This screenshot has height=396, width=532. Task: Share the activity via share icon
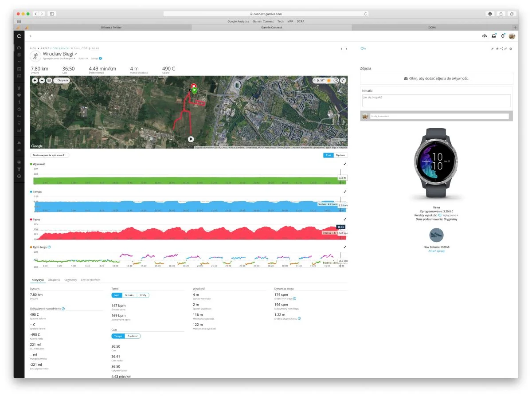tap(501, 48)
